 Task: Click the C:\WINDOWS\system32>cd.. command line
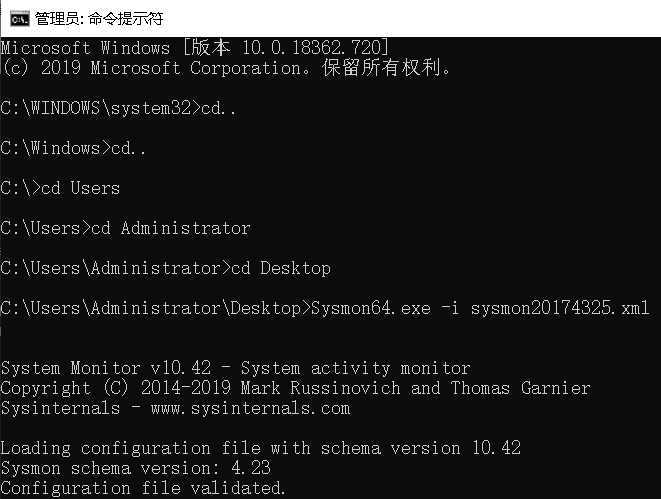point(118,108)
